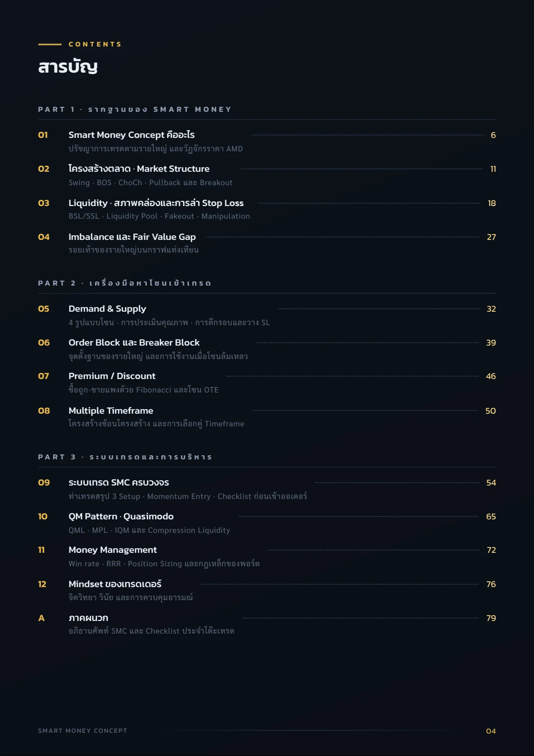Click the PART 1 section heading
This screenshot has width=534, height=756.
(135, 109)
